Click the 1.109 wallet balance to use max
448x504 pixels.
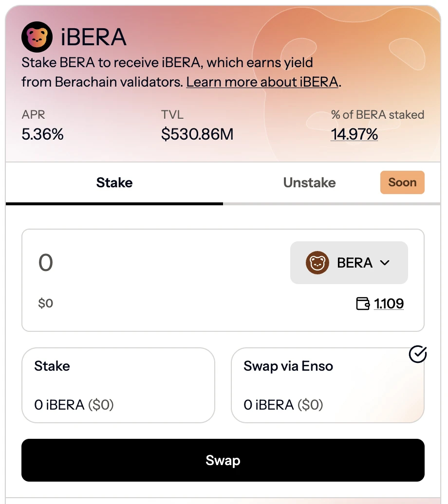point(389,304)
